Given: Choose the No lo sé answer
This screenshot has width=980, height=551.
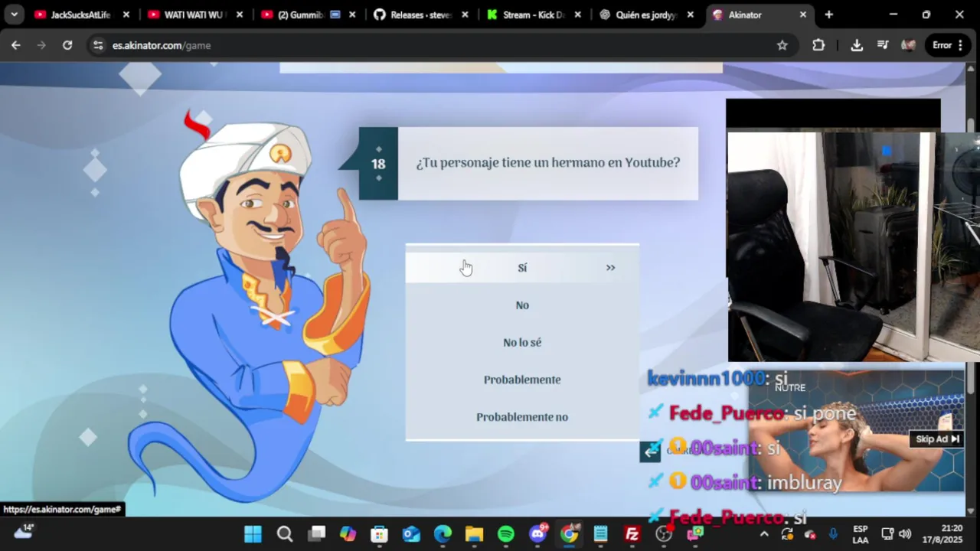Looking at the screenshot, I should [522, 342].
